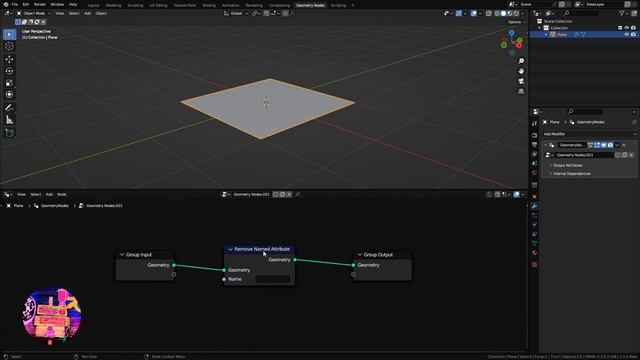Viewport: 640px width, 360px height.
Task: Click the Blender logo icon
Action: [5, 4]
